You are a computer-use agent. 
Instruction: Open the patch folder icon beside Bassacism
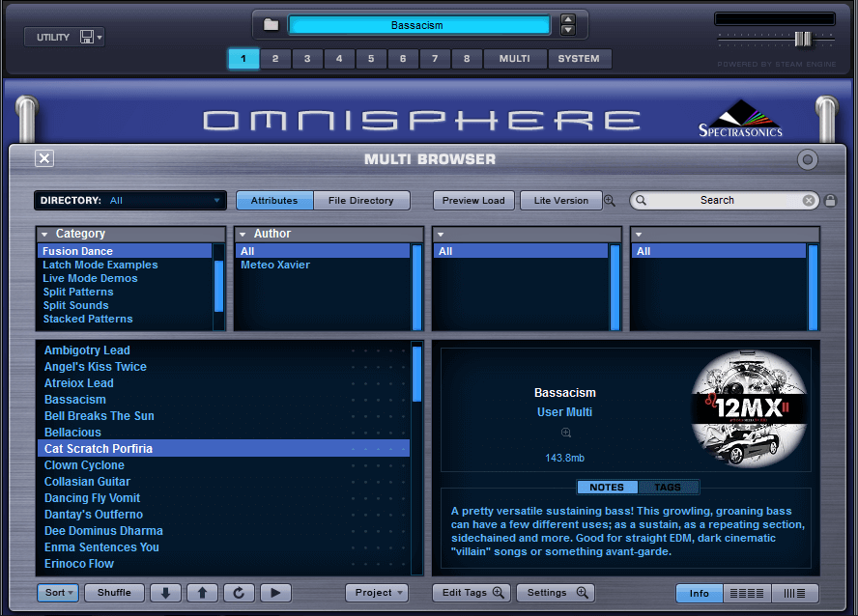(271, 24)
